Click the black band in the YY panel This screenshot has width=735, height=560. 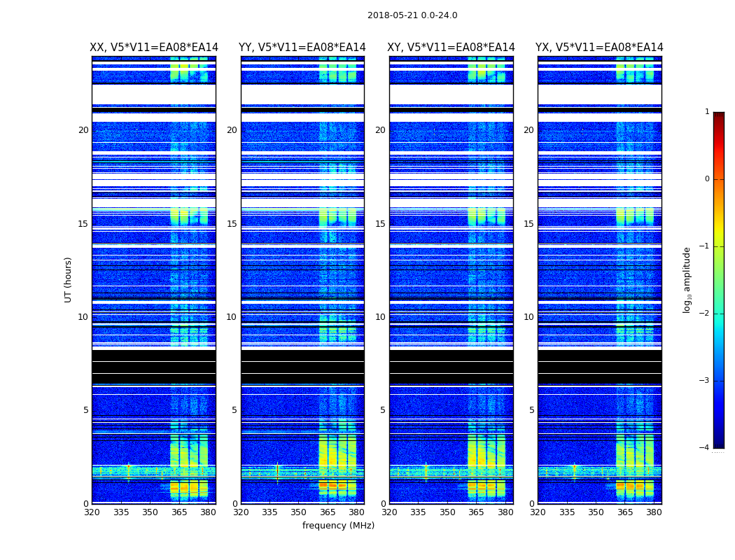point(302,367)
